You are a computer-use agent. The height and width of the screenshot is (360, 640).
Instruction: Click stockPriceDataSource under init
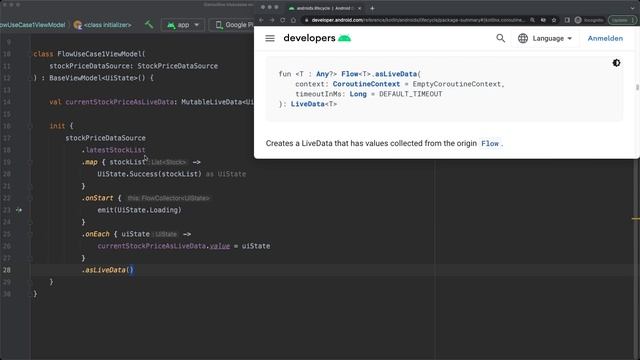(x=105, y=138)
